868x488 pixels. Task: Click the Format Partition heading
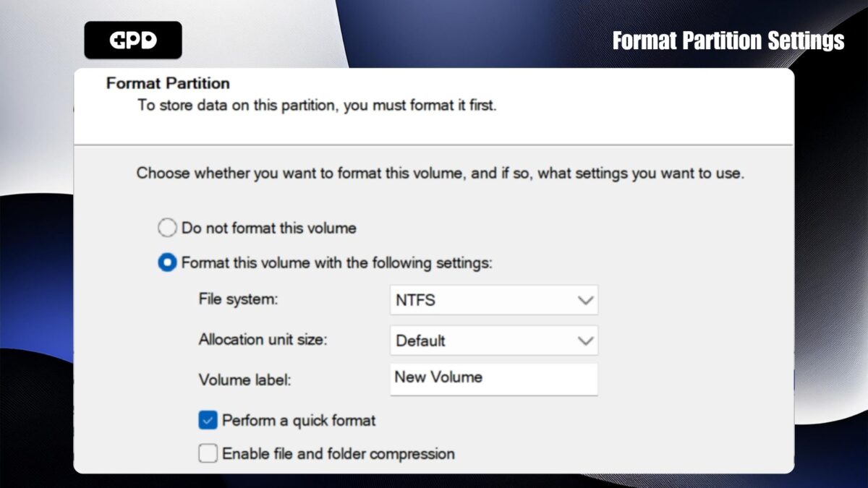point(166,83)
